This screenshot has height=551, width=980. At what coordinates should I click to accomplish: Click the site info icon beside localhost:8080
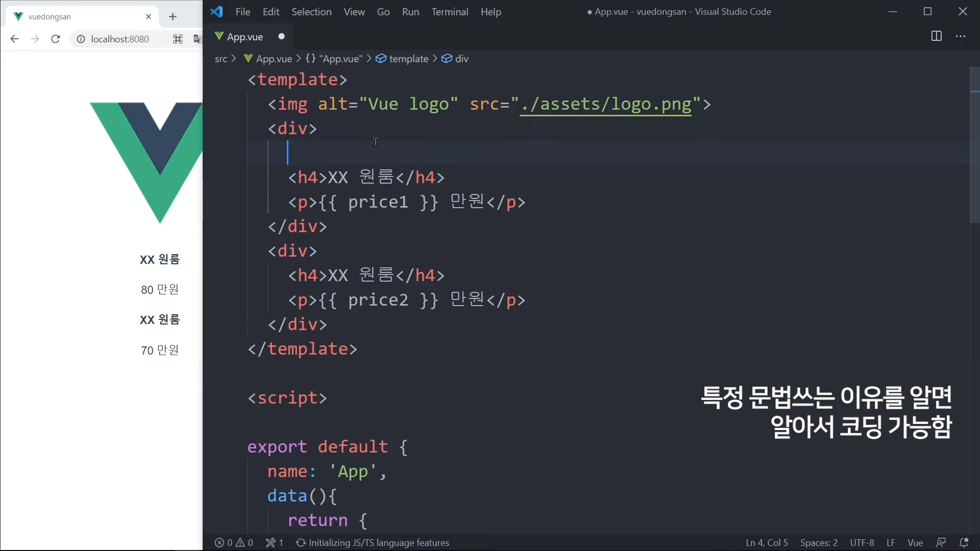81,39
